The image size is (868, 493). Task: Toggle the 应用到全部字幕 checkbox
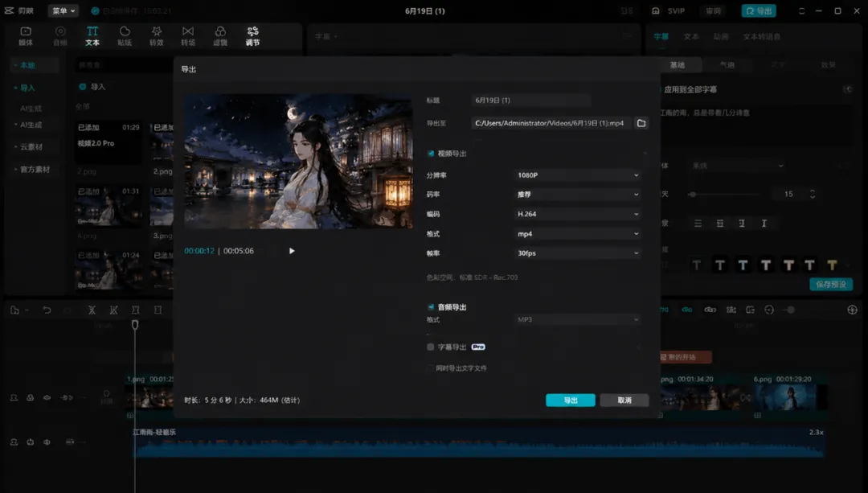click(x=660, y=89)
